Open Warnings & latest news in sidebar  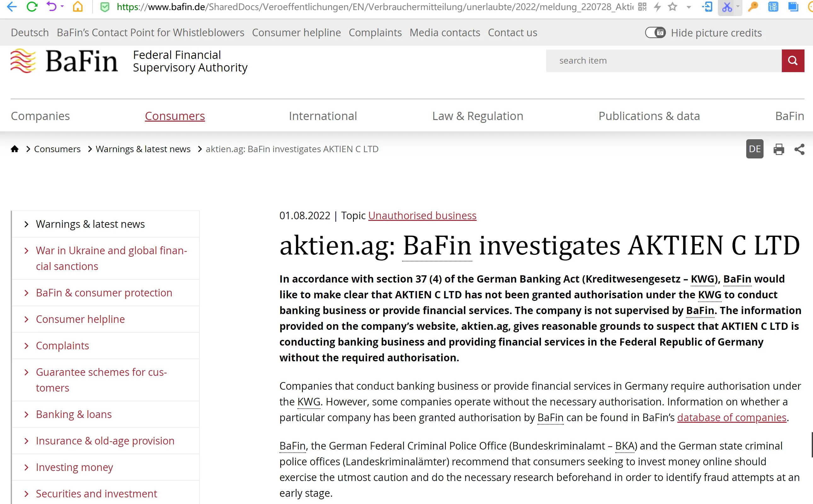90,224
